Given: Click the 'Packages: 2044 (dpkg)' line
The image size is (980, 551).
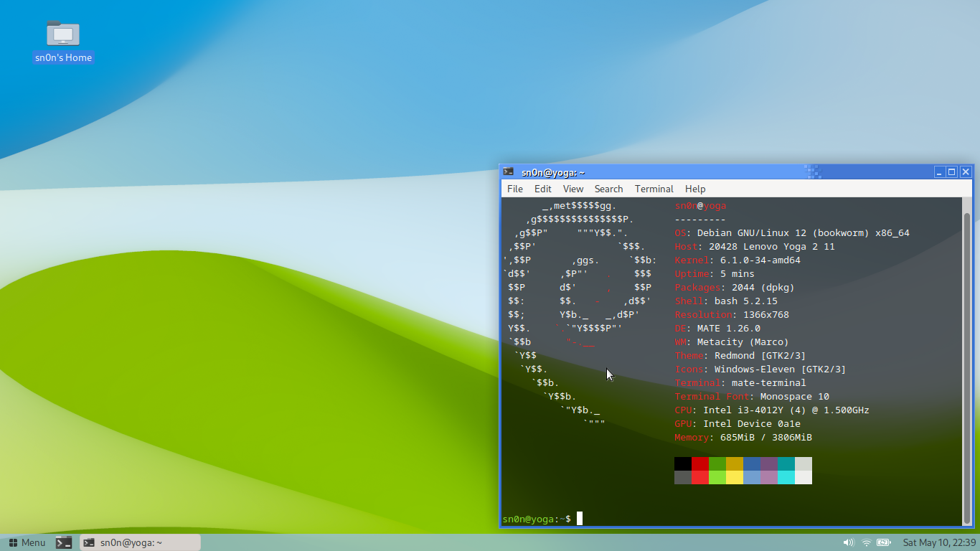Looking at the screenshot, I should pyautogui.click(x=735, y=288).
